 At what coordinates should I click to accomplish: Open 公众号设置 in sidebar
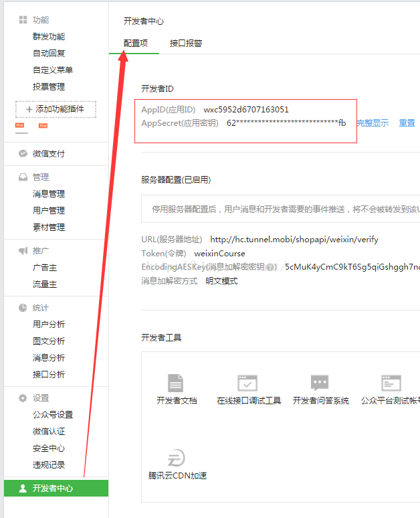pos(53,414)
